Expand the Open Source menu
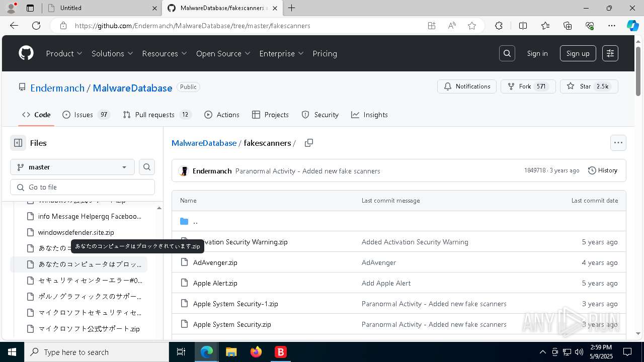The height and width of the screenshot is (362, 644). [x=223, y=53]
